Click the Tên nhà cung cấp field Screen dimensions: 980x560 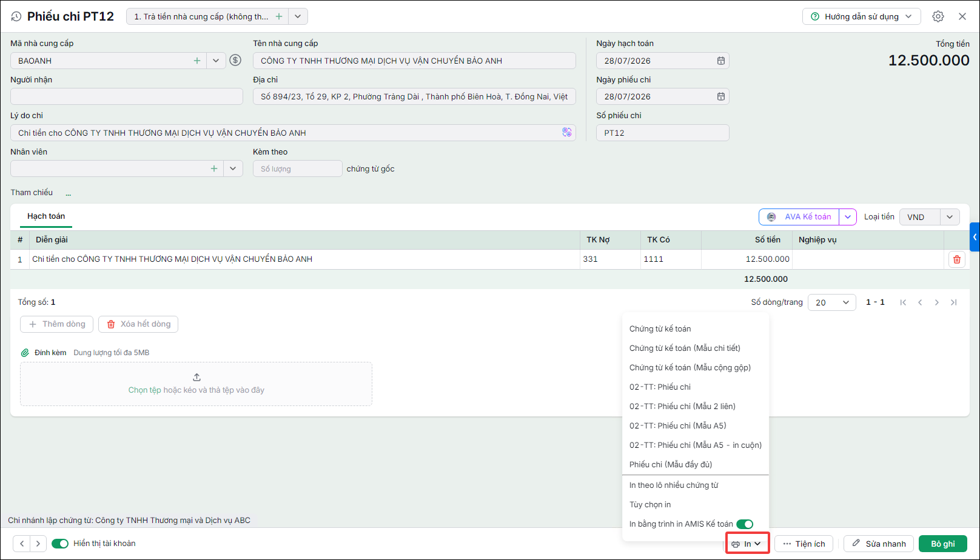[414, 61]
